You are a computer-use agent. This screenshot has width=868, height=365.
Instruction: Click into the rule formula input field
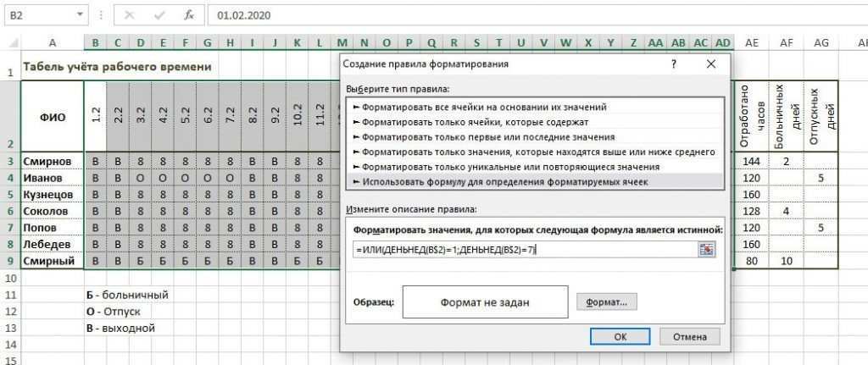click(x=521, y=248)
